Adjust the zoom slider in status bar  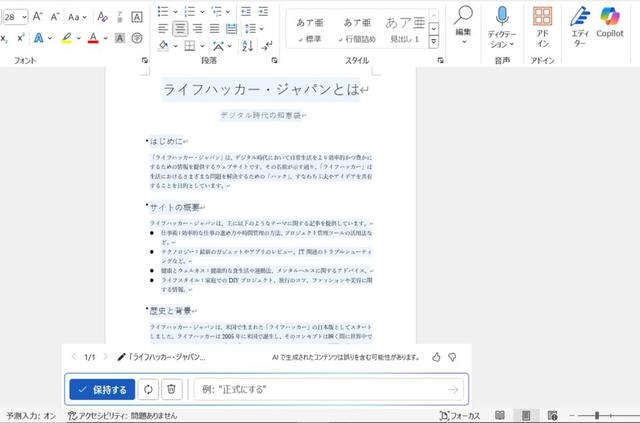(596, 415)
